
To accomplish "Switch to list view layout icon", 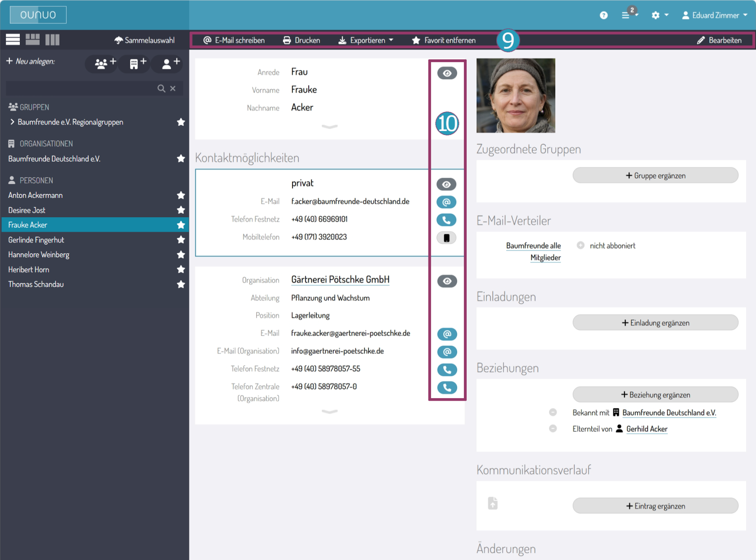I will pos(13,40).
